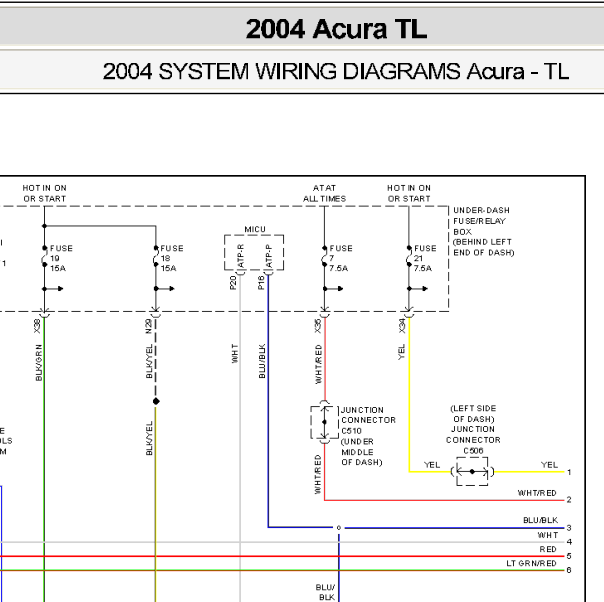
Task: Select "LT GRN/RED" label on wire number 6
Action: point(531,563)
